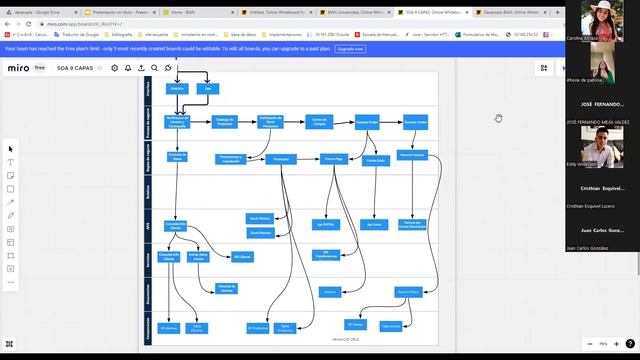This screenshot has width=640, height=360.
Task: Select the cursor selection tool
Action: point(11,149)
